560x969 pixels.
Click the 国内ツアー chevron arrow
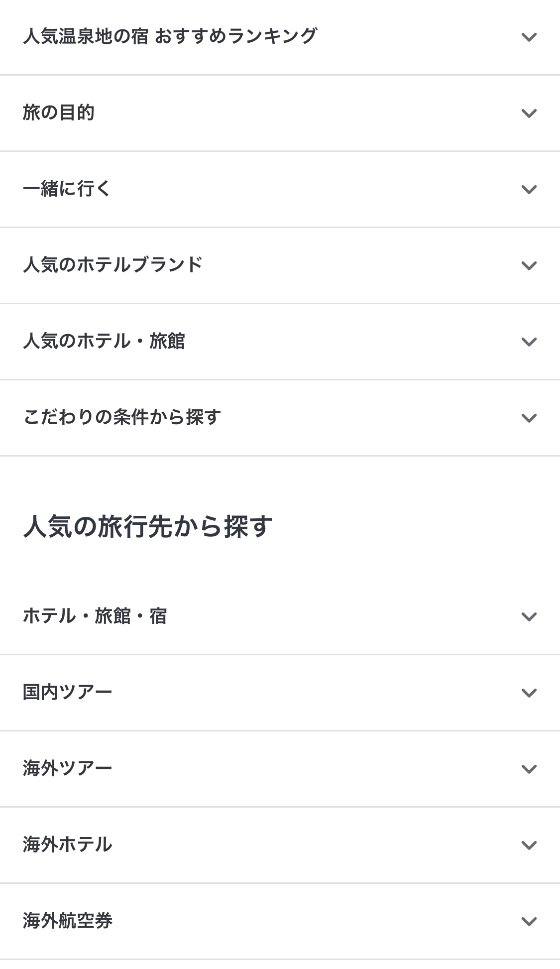point(529,693)
